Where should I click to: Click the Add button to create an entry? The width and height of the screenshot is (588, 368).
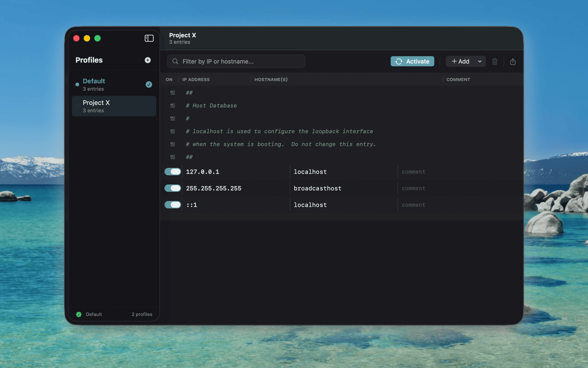[x=463, y=61]
